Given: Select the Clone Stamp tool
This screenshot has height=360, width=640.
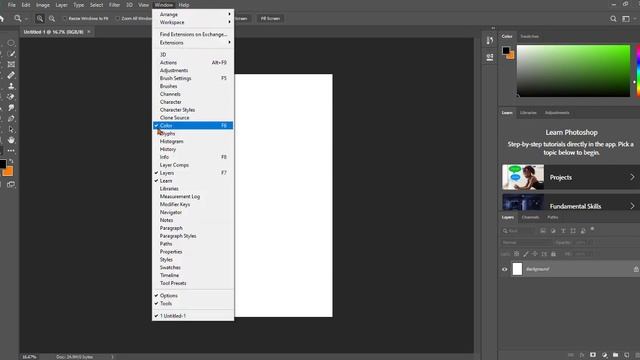Looking at the screenshot, I should 11,86.
